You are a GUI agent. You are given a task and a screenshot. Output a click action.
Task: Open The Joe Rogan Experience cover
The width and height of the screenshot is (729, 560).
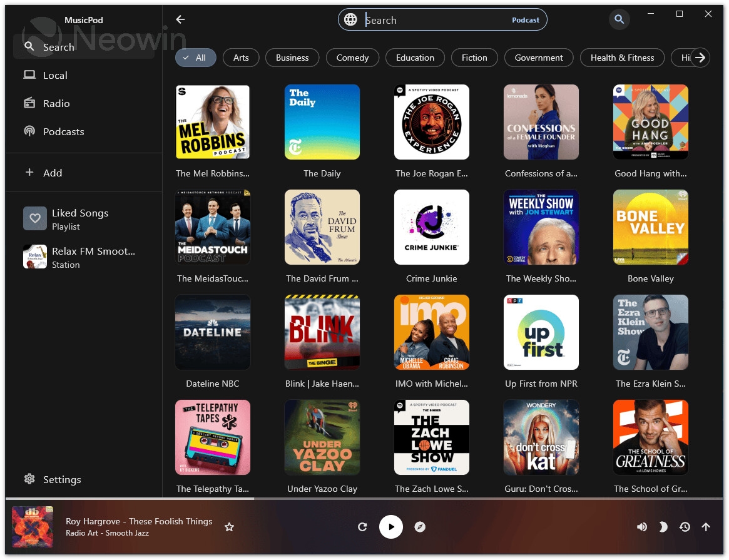click(x=431, y=122)
